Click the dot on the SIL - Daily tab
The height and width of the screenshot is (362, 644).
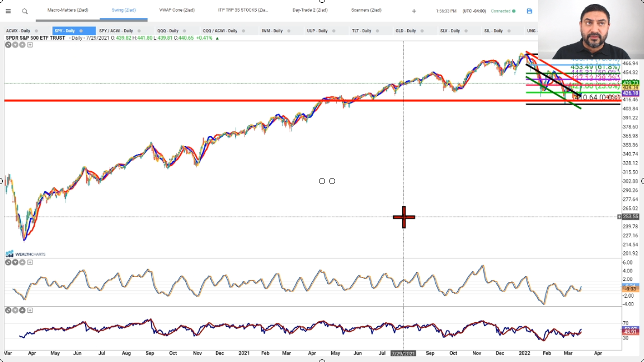coord(509,31)
